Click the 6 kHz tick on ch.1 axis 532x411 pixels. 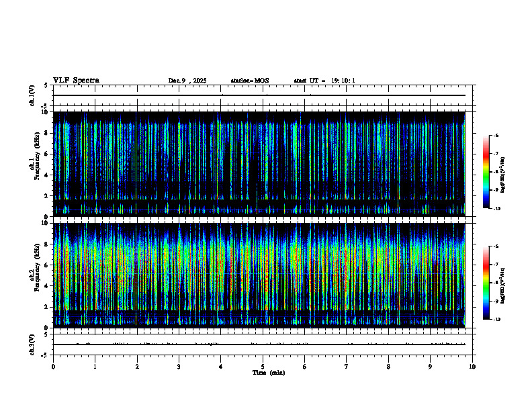tap(47, 154)
